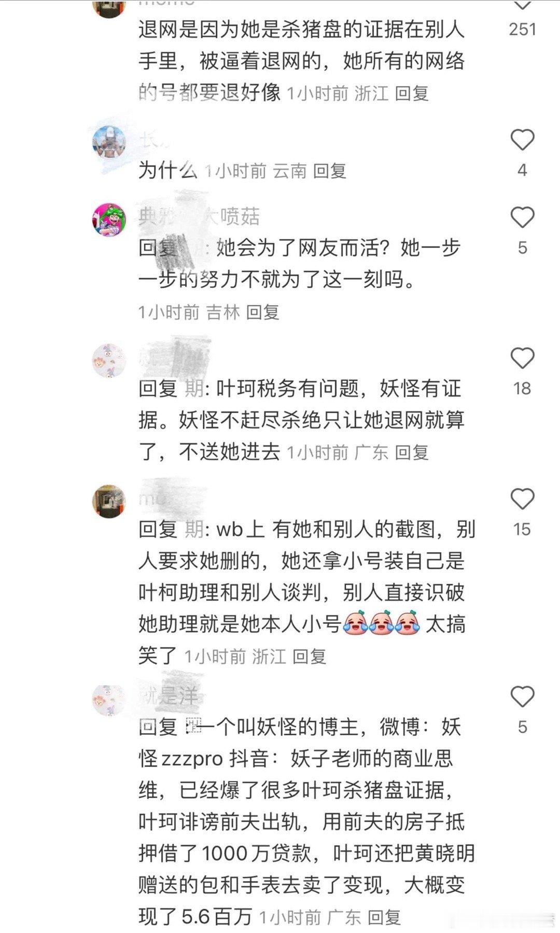Open avatar of commenter from 云南
The height and width of the screenshot is (933, 560).
[109, 142]
